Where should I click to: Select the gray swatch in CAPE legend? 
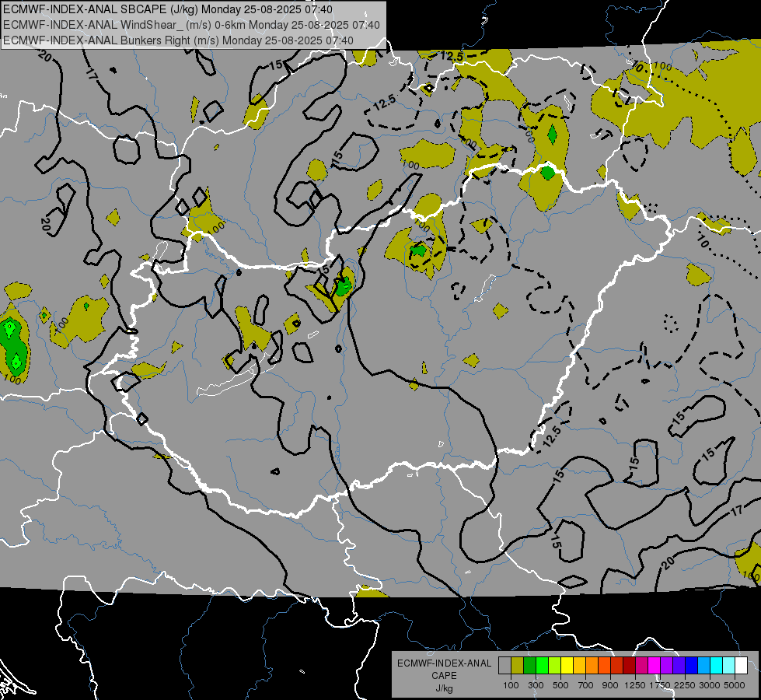504,666
